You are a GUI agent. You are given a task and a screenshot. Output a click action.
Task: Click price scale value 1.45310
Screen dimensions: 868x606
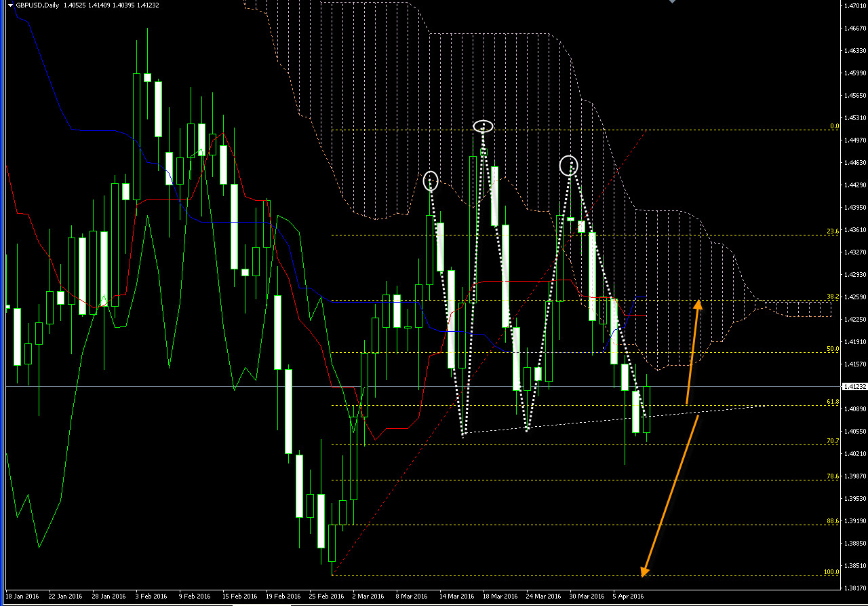pyautogui.click(x=854, y=118)
